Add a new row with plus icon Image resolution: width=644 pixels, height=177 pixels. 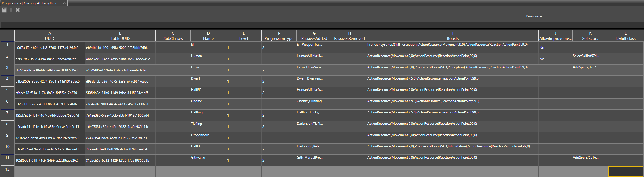click(x=11, y=10)
